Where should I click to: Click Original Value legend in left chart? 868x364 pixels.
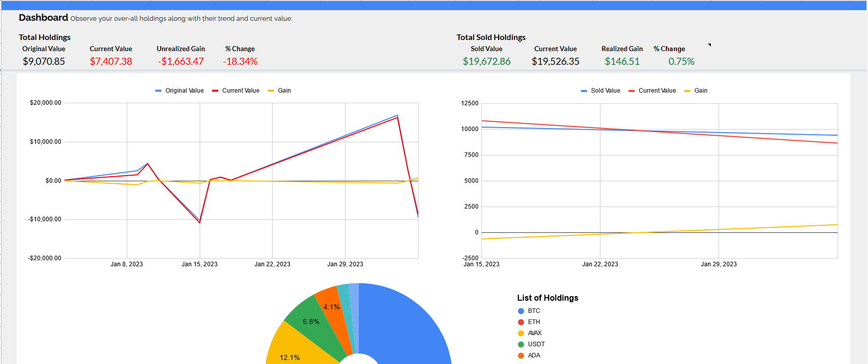pos(179,91)
